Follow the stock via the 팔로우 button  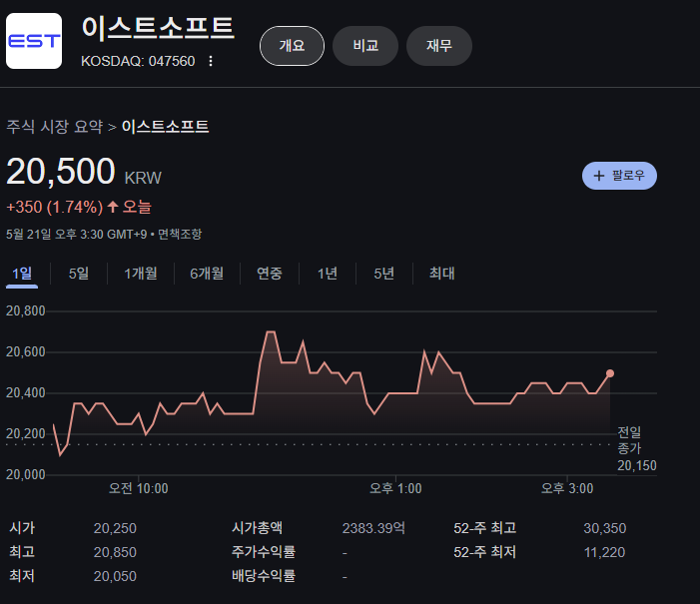[619, 176]
